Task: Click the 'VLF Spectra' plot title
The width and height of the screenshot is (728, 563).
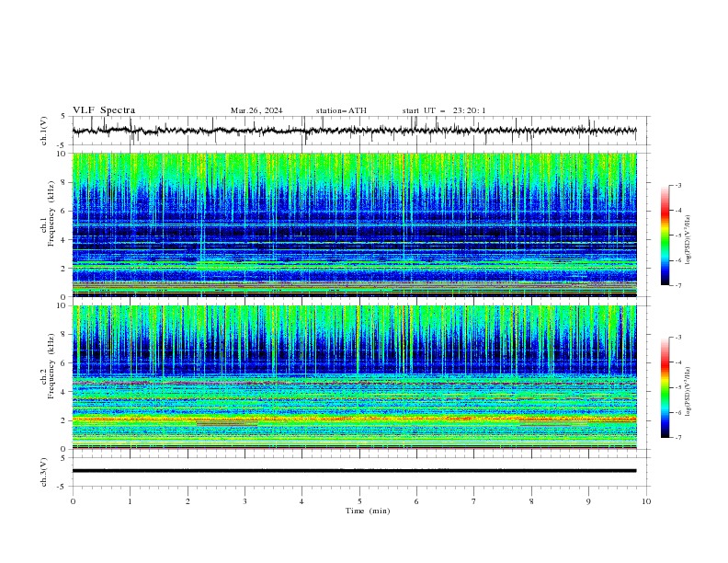Action: (x=104, y=110)
